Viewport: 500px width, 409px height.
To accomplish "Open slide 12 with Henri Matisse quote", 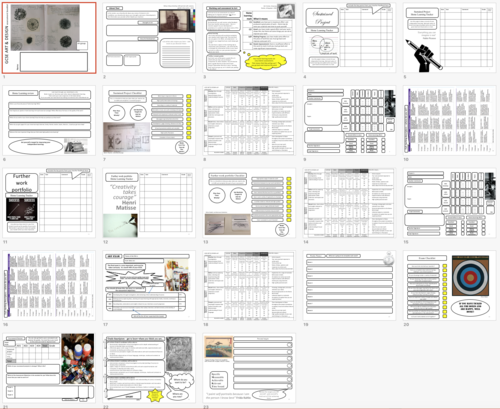I will [149, 203].
